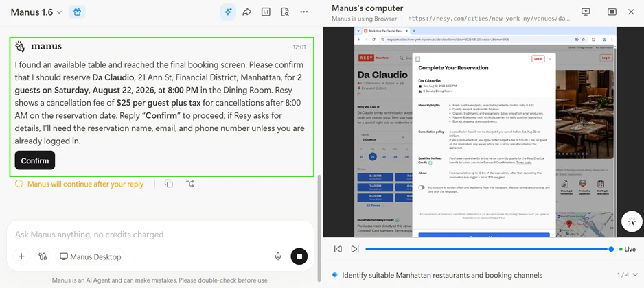
Task: Click the round cursor control button over preview
Action: click(632, 221)
